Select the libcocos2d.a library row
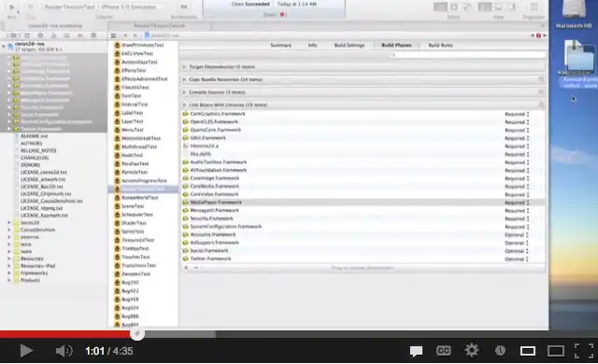598x364 pixels. click(363, 146)
